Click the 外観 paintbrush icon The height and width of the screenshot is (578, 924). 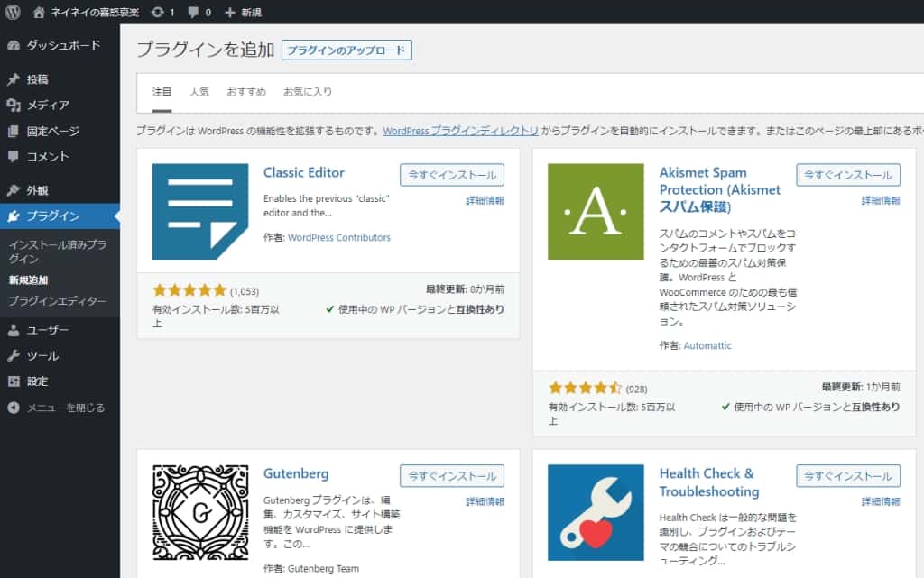(14, 190)
